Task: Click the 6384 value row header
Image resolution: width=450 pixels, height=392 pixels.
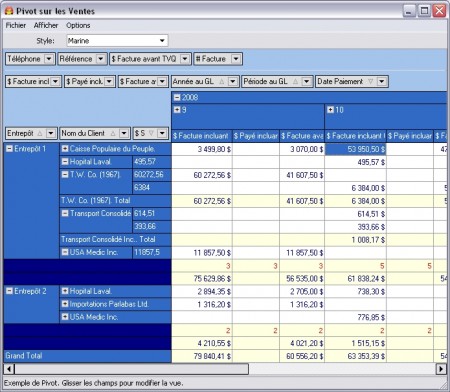Action: [x=152, y=188]
